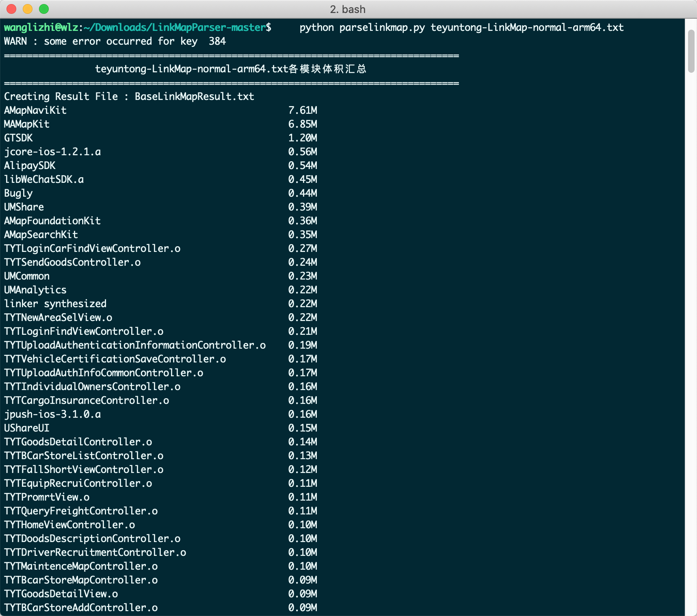697x616 pixels.
Task: Click the red close window button
Action: [x=11, y=9]
